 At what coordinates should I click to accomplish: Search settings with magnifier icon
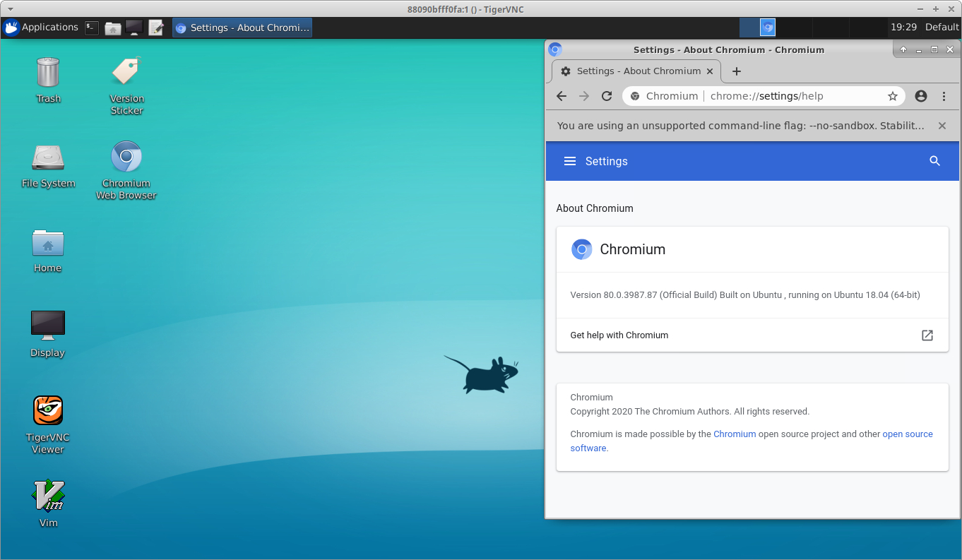pos(934,161)
